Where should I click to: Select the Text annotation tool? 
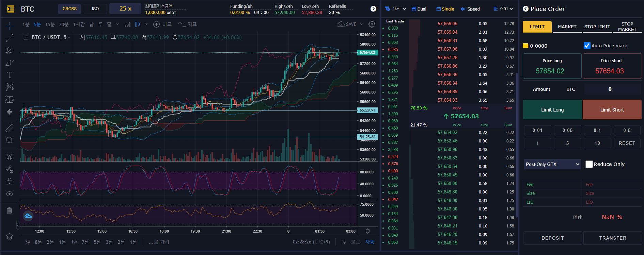[x=10, y=75]
